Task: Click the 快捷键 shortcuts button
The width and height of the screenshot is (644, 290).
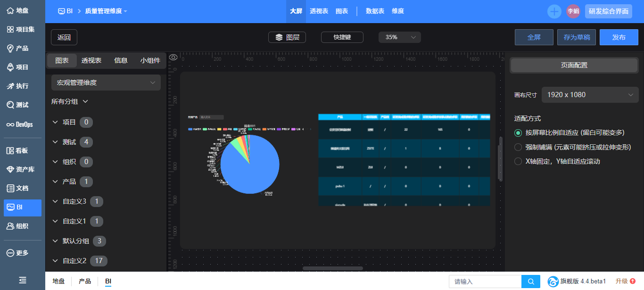Action: tap(342, 37)
